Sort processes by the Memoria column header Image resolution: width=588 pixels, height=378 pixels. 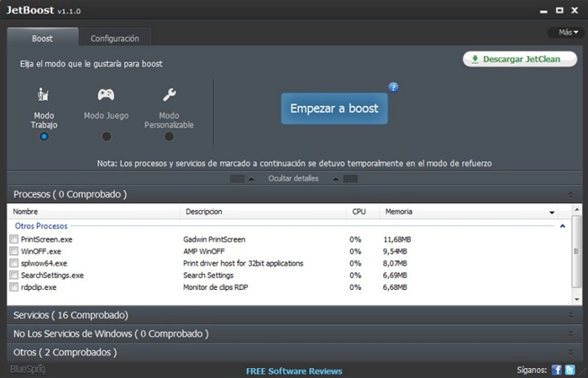tap(399, 212)
